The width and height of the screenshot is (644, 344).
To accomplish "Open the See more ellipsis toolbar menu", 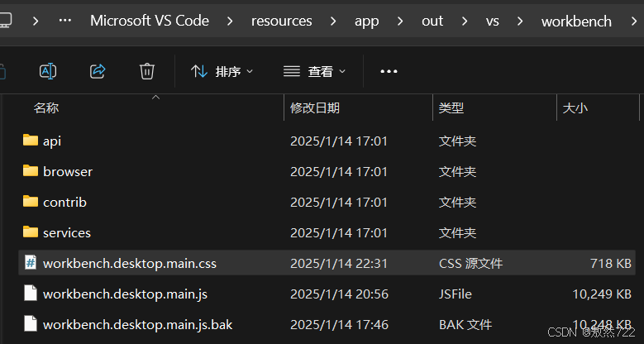I will 389,71.
